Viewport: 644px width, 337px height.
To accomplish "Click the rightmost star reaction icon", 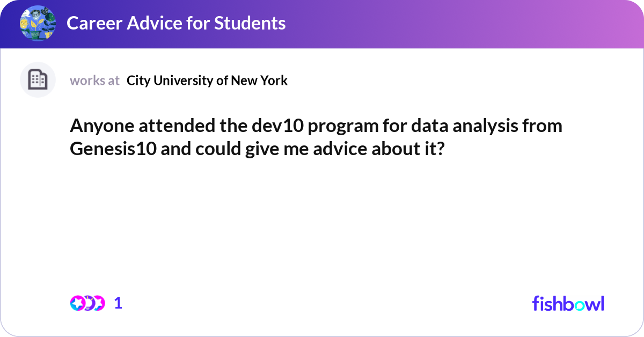I will pyautogui.click(x=98, y=303).
